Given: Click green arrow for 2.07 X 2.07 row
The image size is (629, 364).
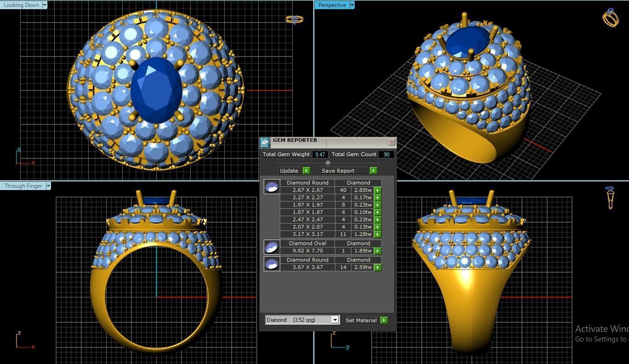Looking at the screenshot, I should (x=378, y=227).
